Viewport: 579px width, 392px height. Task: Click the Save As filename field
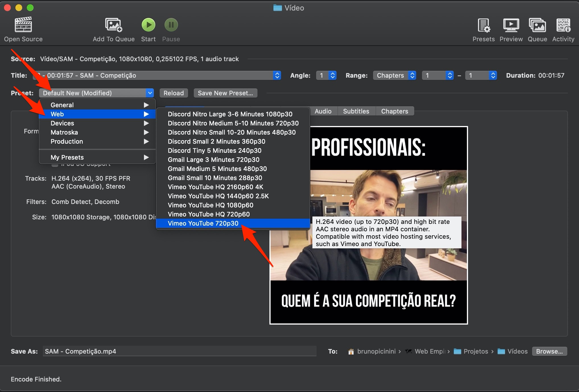click(x=179, y=351)
